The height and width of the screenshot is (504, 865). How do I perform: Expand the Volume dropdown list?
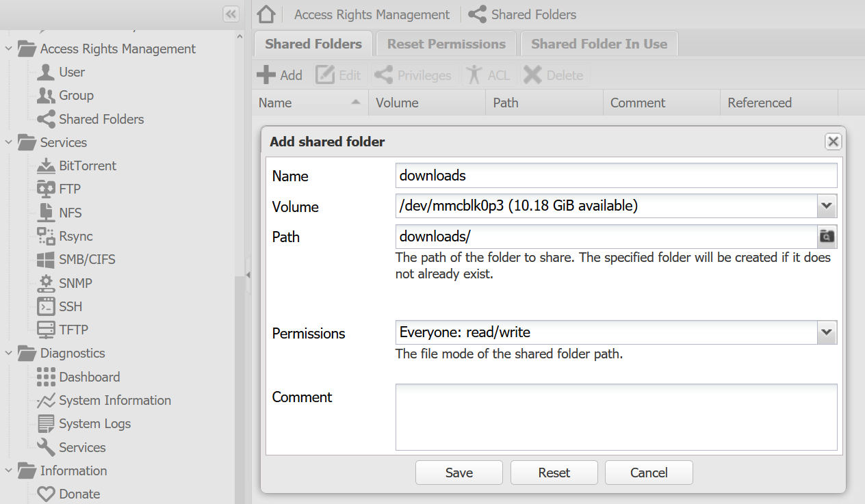tap(827, 206)
